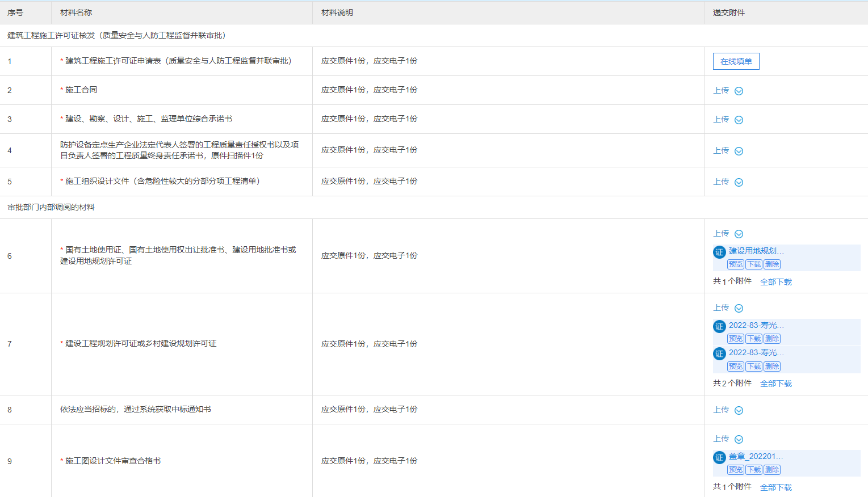Open upload dropdown arrow in row 3
The width and height of the screenshot is (868, 497).
pos(739,120)
